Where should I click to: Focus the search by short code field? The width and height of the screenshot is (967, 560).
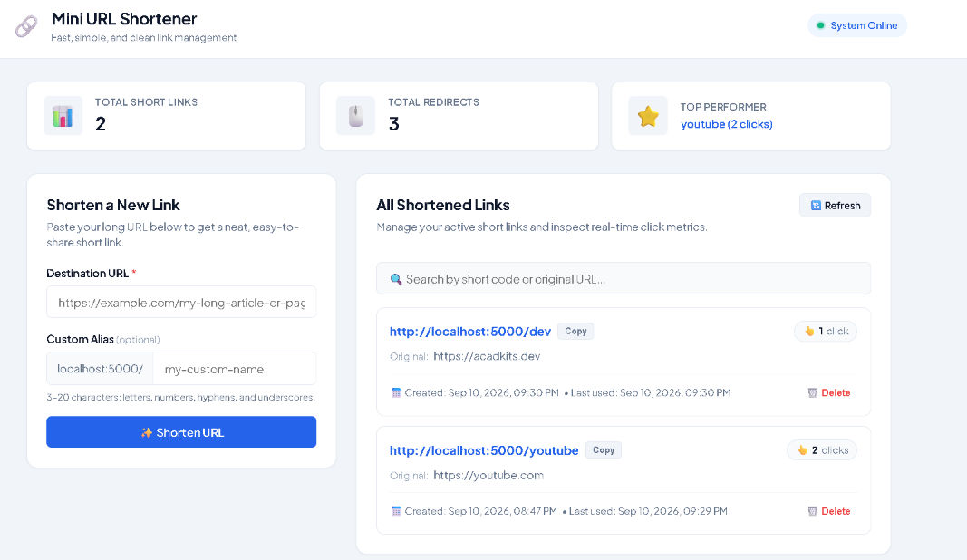(x=624, y=279)
